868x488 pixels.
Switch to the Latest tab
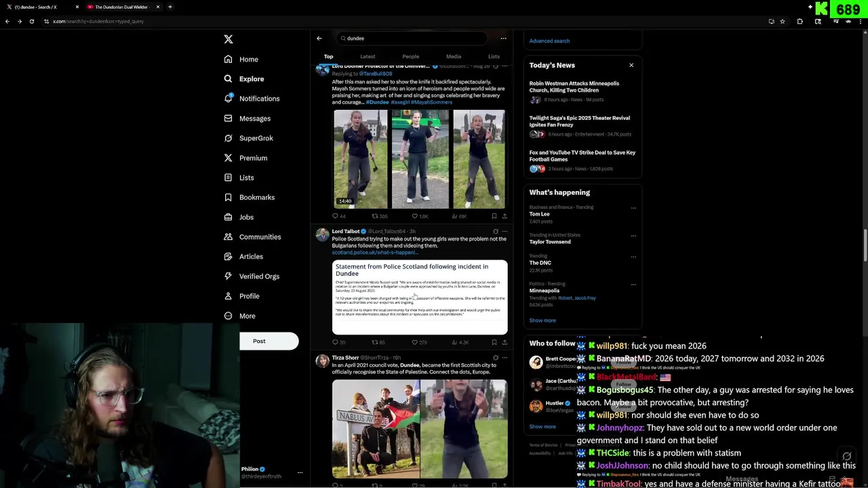368,56
